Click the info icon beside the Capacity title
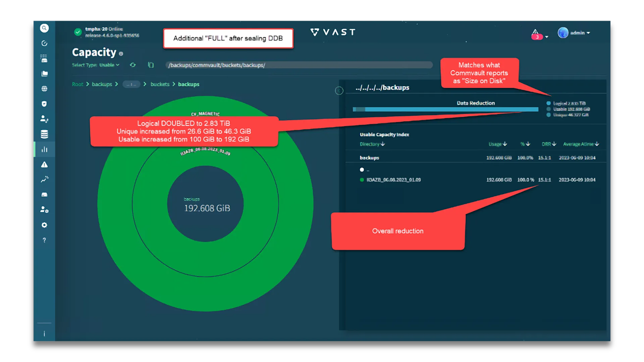644x362 pixels. (121, 53)
